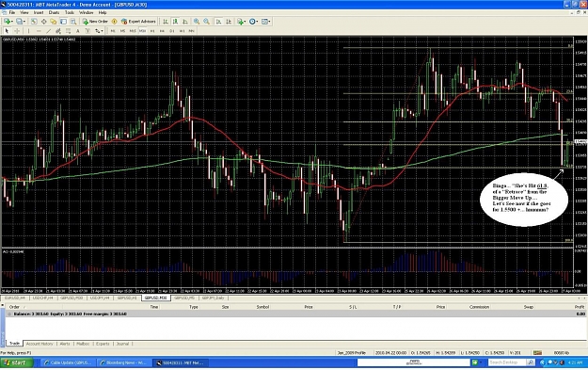Switch to the USDJPY,H4 chart tab
588x370 pixels.
click(x=100, y=298)
